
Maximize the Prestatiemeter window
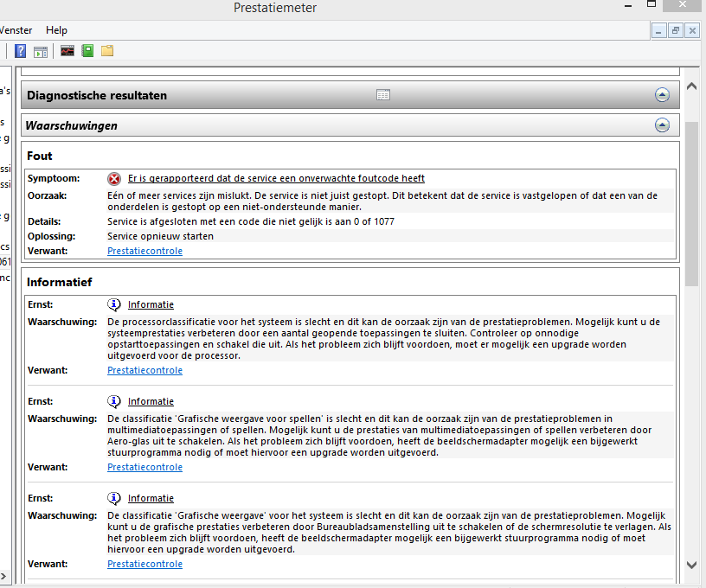[x=651, y=4]
